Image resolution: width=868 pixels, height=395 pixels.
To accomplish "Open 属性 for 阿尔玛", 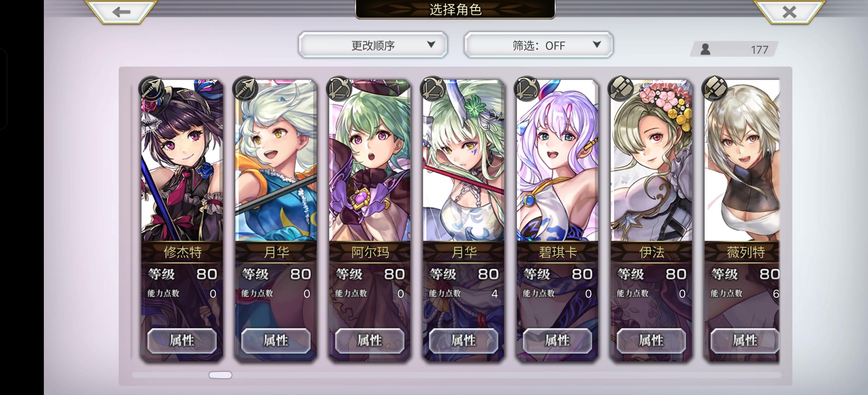I will pos(370,341).
